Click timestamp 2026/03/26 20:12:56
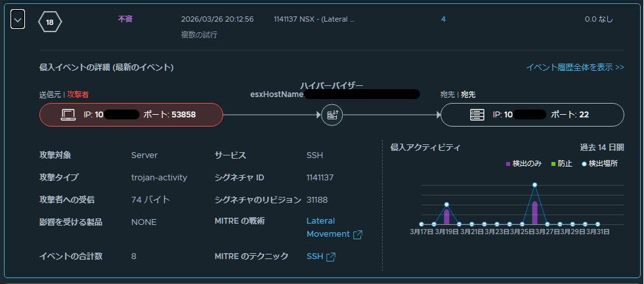Screen dimensions: 644x284 [x=217, y=19]
